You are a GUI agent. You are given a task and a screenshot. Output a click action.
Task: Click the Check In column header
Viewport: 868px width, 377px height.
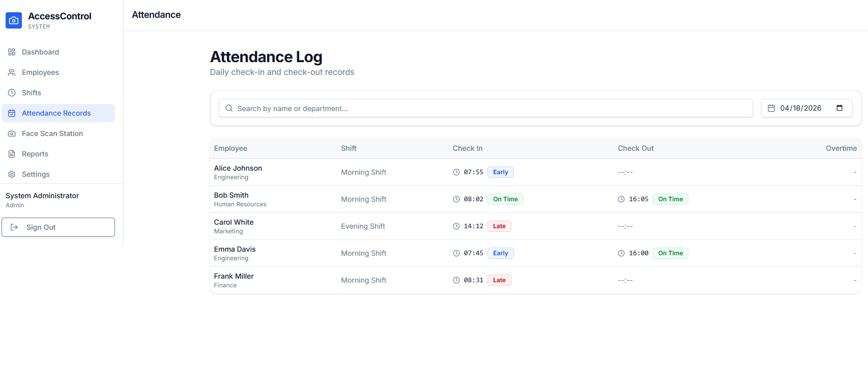468,148
